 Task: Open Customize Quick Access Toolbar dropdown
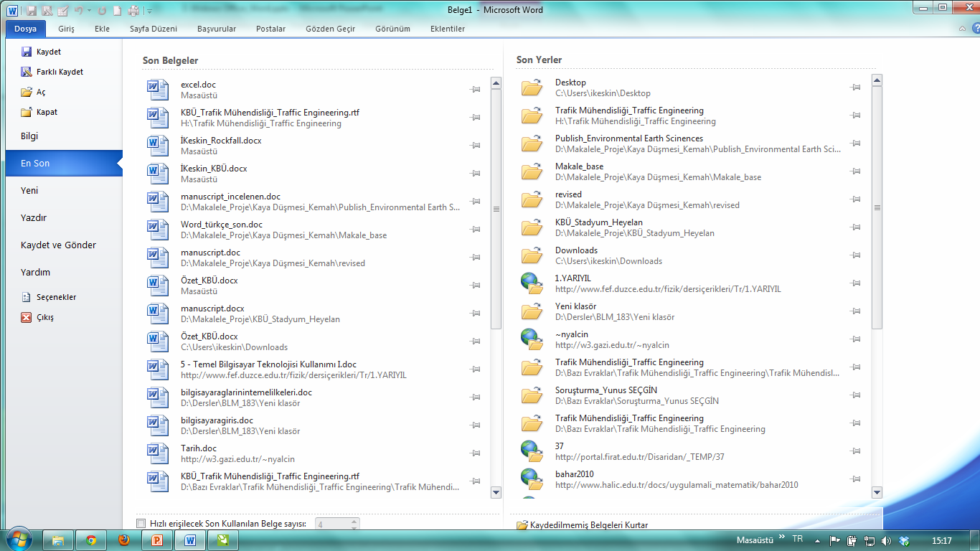point(149,11)
